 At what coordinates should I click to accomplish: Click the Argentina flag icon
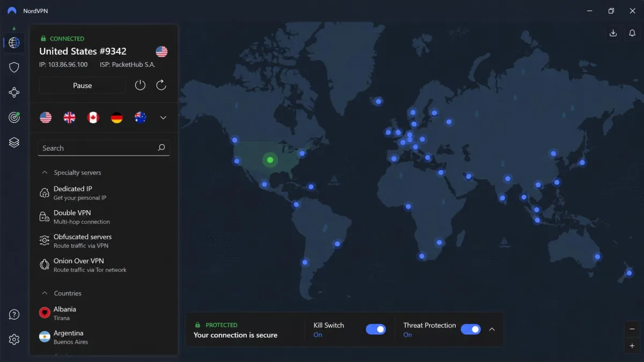click(x=45, y=337)
